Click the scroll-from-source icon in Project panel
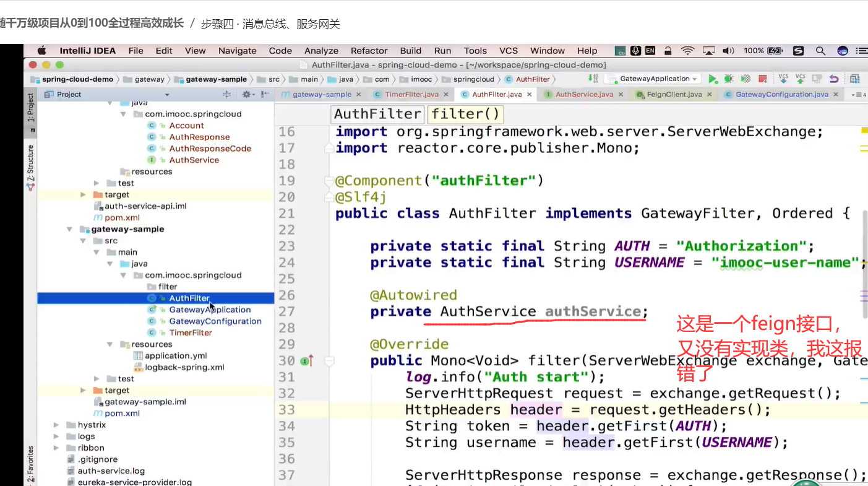Image resolution: width=868 pixels, height=486 pixels. pyautogui.click(x=226, y=94)
